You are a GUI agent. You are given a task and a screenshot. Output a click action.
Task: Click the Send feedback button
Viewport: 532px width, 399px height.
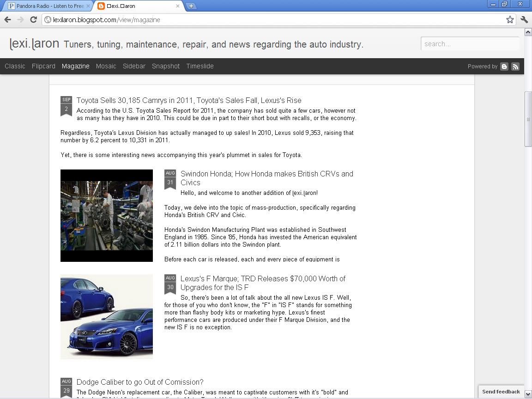[x=501, y=392]
